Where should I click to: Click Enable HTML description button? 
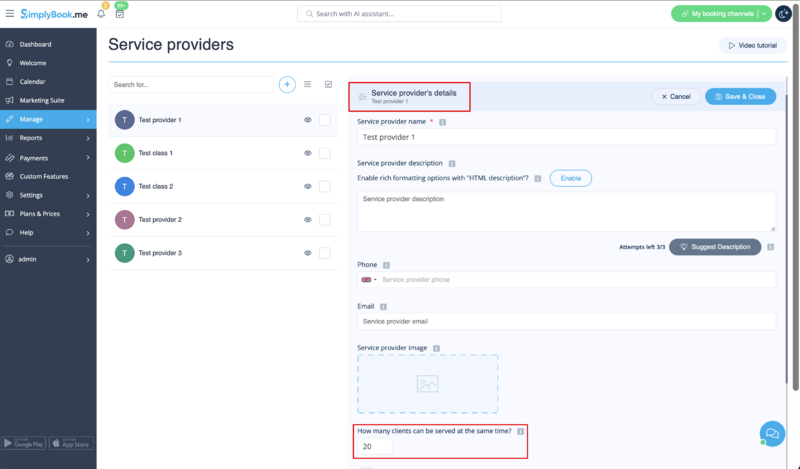coord(570,178)
